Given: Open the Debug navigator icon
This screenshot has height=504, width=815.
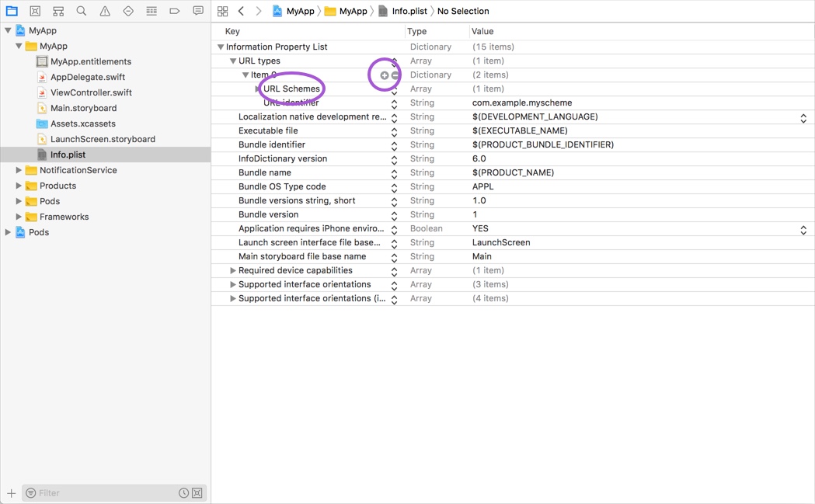Looking at the screenshot, I should [152, 11].
